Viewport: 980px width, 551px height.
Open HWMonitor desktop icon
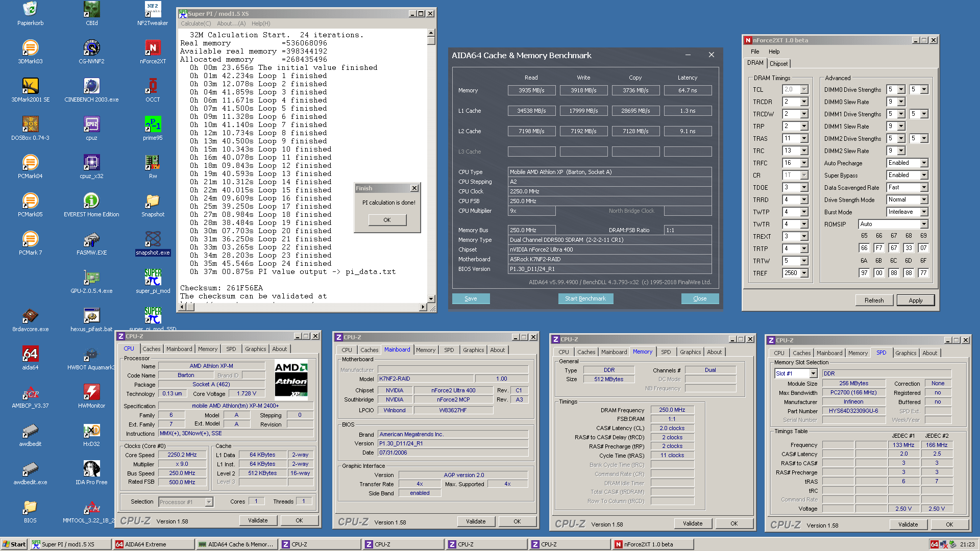[91, 396]
